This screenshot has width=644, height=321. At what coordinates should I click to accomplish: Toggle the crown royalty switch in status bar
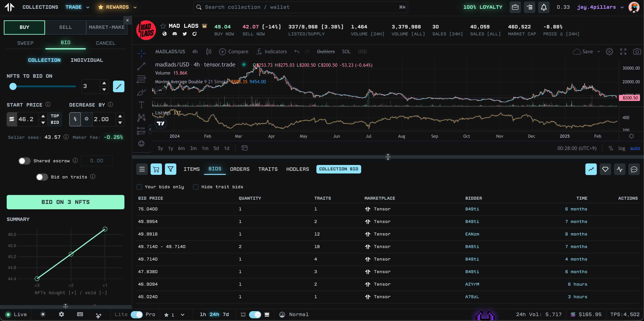pyautogui.click(x=255, y=315)
